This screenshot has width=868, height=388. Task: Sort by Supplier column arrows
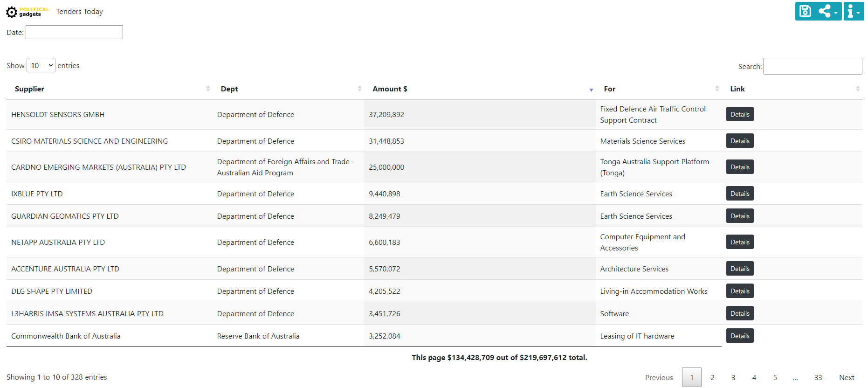click(x=208, y=89)
